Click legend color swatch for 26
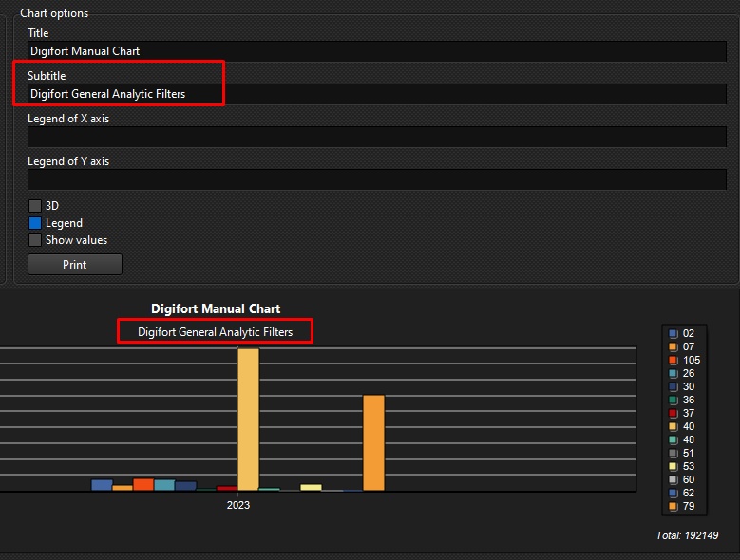Screen dimensions: 740x560 (674, 373)
